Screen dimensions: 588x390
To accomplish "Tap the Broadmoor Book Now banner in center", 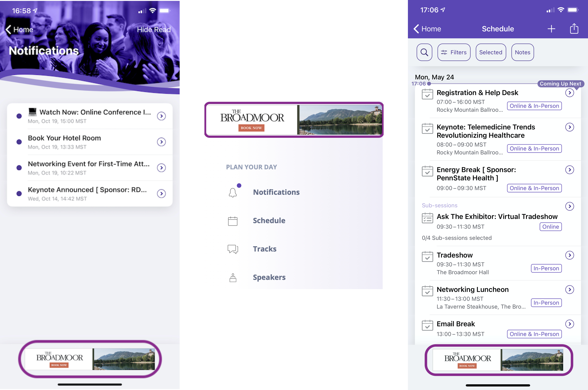I will click(x=294, y=120).
